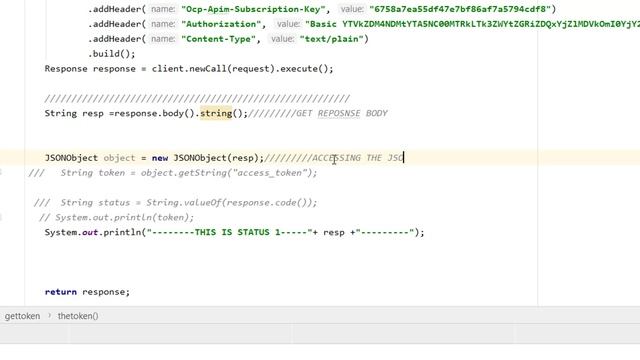The width and height of the screenshot is (640, 360).
Task: Select the thetoken() breadcrumb
Action: [78, 316]
